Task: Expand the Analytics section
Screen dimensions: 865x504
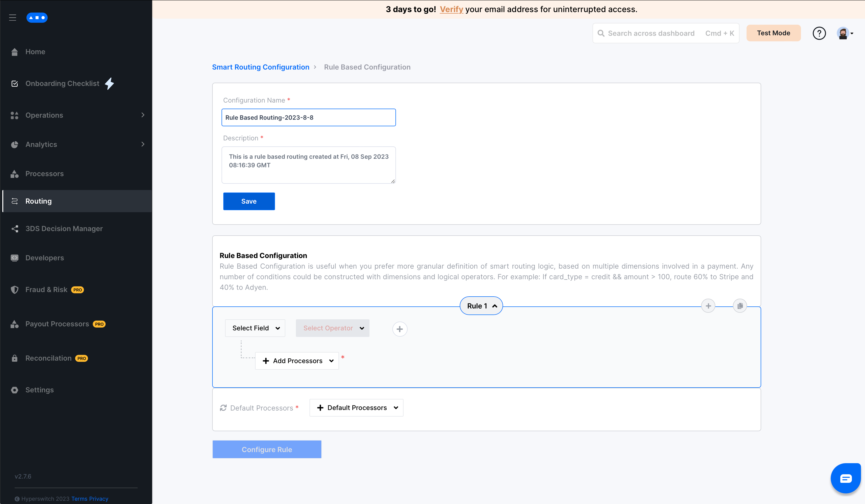Action: click(143, 144)
